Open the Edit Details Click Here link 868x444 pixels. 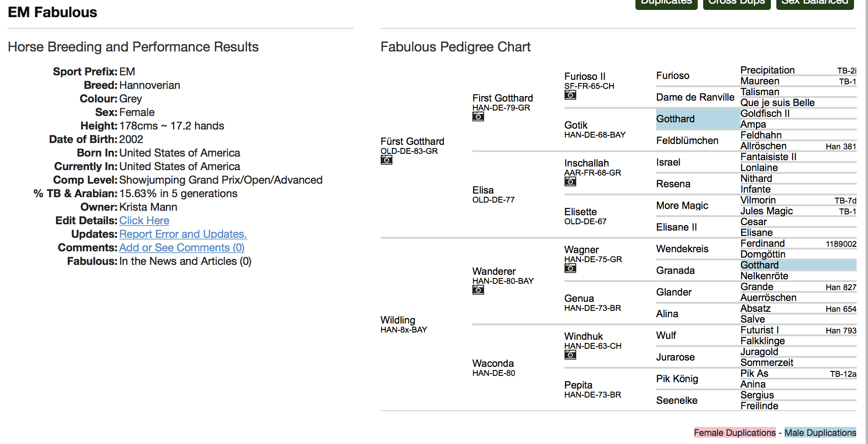click(144, 221)
